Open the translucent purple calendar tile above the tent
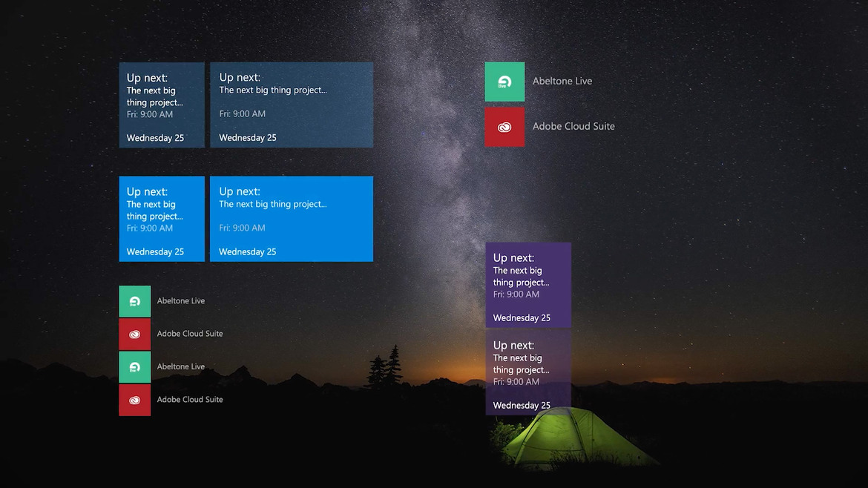868x488 pixels. [528, 372]
